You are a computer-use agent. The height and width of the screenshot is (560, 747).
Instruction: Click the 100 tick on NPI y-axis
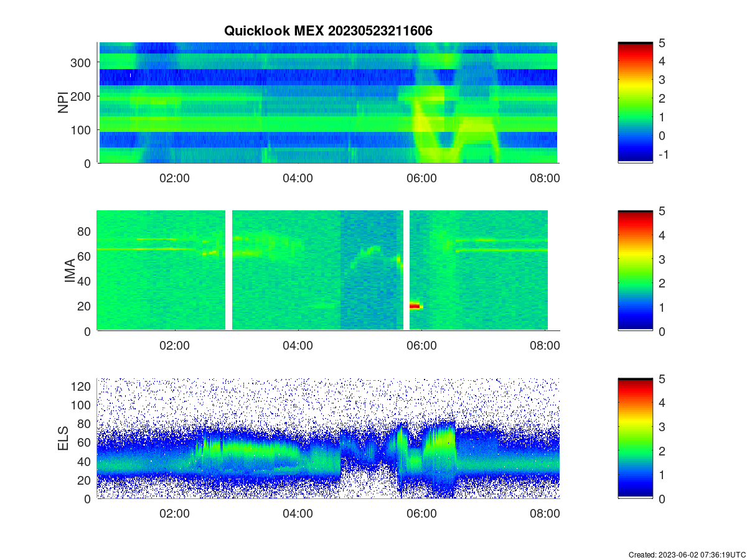click(82, 129)
